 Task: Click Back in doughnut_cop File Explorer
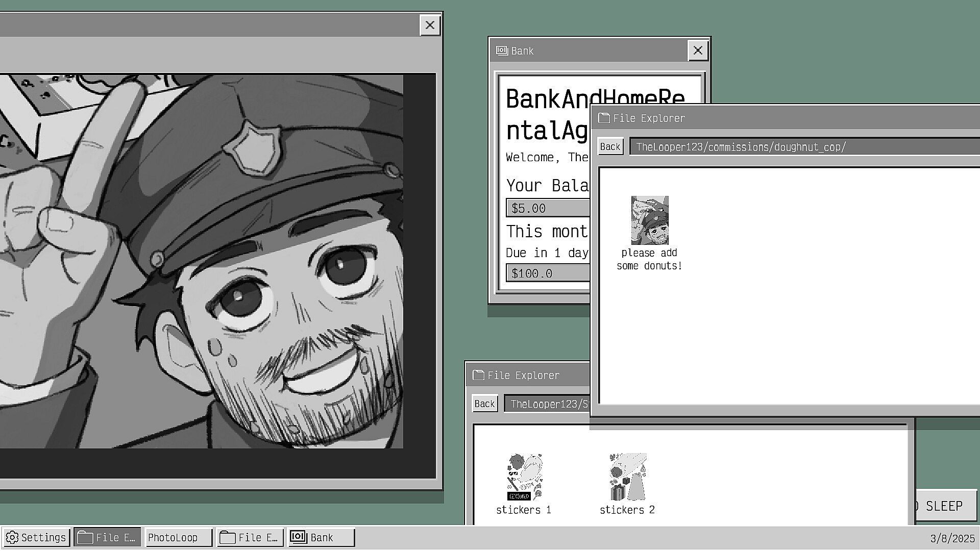(x=610, y=147)
